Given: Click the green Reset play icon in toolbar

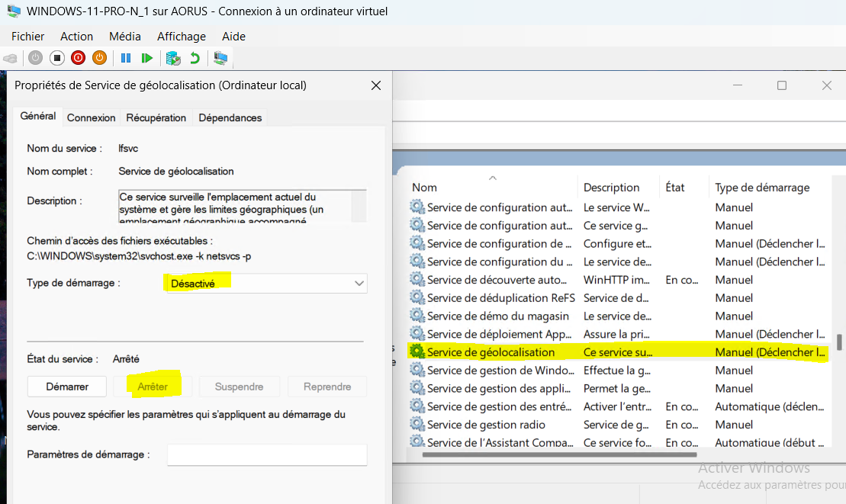Looking at the screenshot, I should point(147,58).
